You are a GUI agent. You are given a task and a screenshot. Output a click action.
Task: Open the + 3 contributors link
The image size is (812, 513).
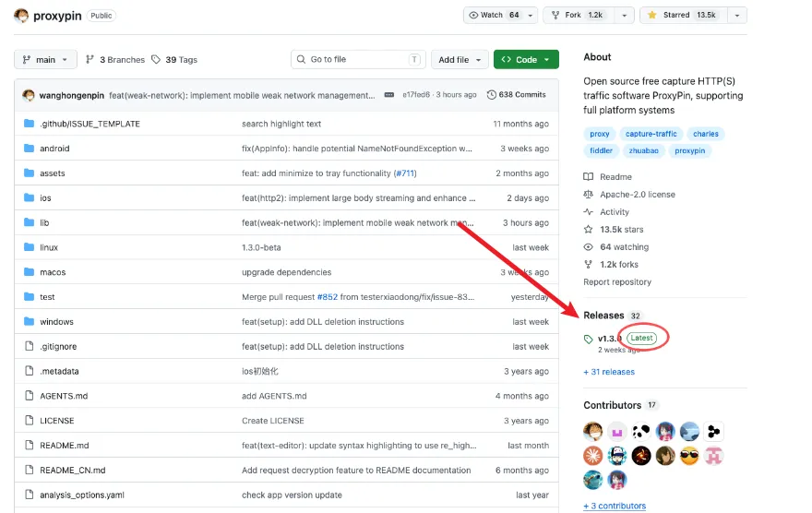coord(615,506)
